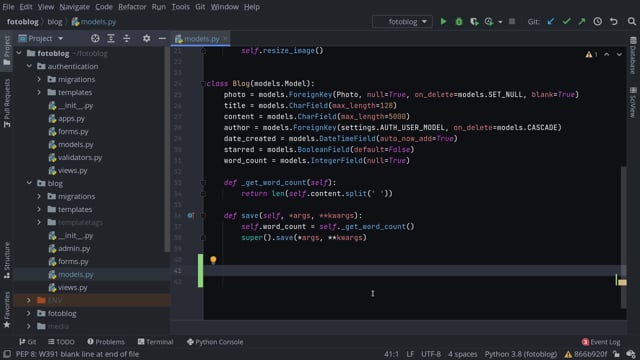
Task: Open the File menu
Action: (8, 7)
